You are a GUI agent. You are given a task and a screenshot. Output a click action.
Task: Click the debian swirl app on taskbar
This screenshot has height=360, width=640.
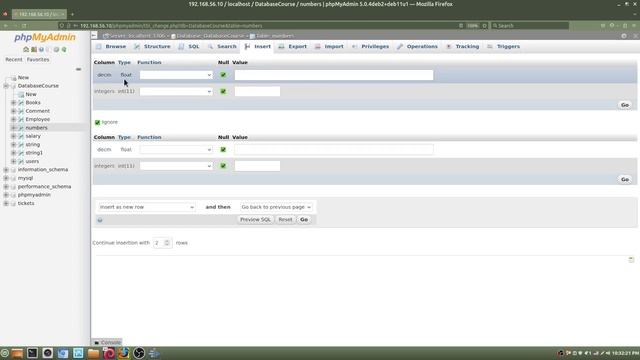point(109,353)
